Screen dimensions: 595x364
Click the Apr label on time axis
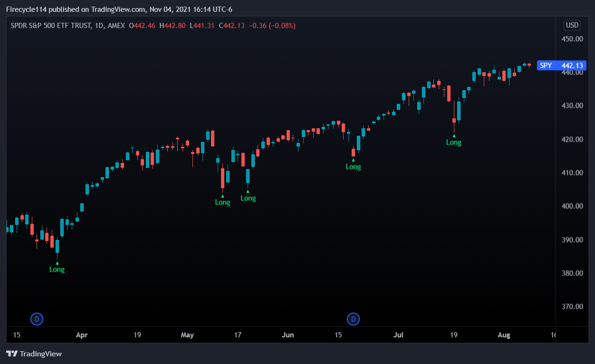82,335
